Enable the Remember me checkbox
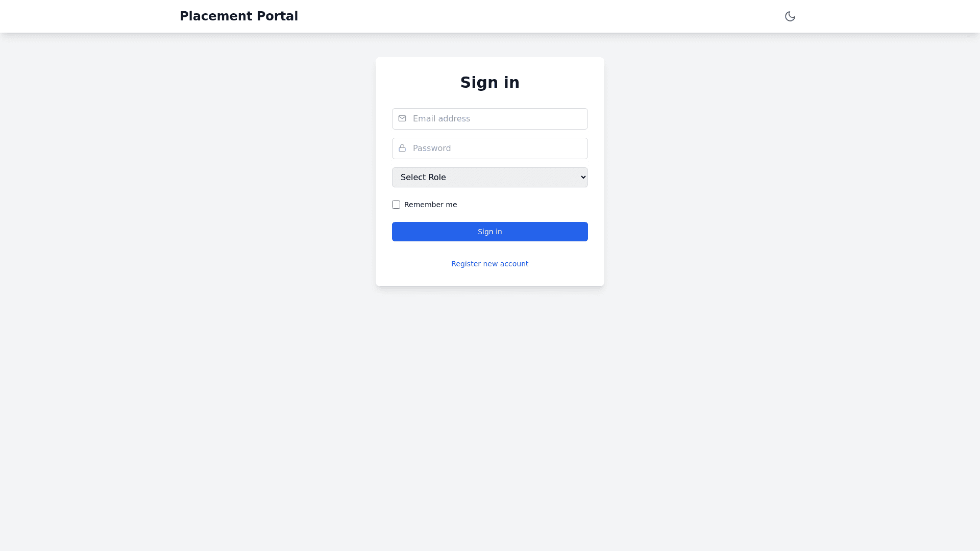This screenshot has height=551, width=980. tap(396, 205)
